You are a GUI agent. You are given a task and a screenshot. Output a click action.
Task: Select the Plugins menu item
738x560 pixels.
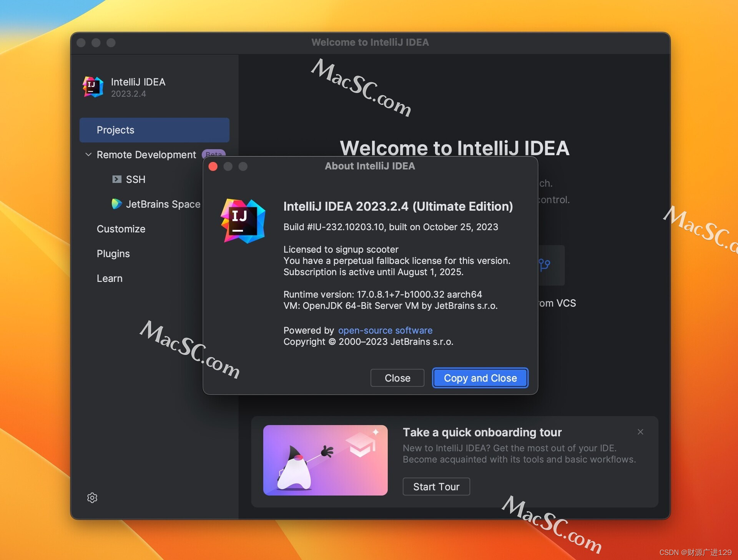[x=114, y=253]
